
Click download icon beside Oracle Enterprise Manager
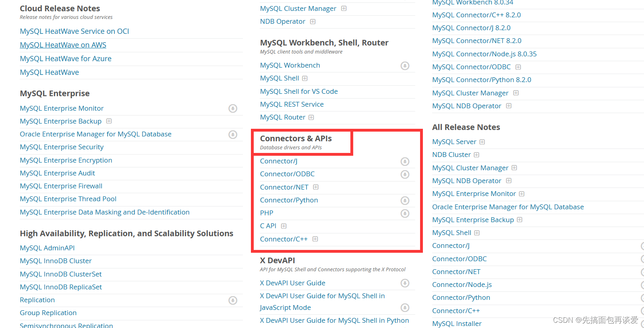[233, 134]
